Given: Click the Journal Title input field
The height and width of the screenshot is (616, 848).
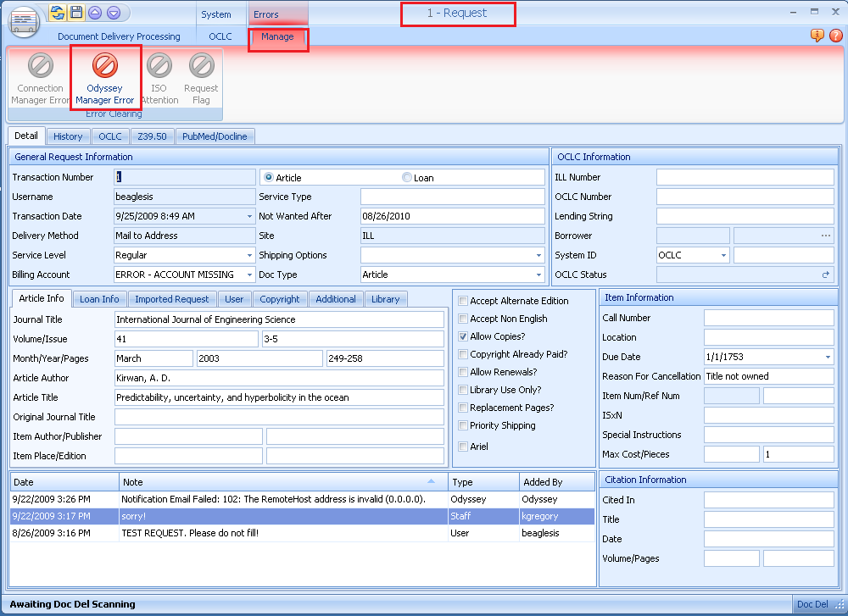Looking at the screenshot, I should click(279, 319).
